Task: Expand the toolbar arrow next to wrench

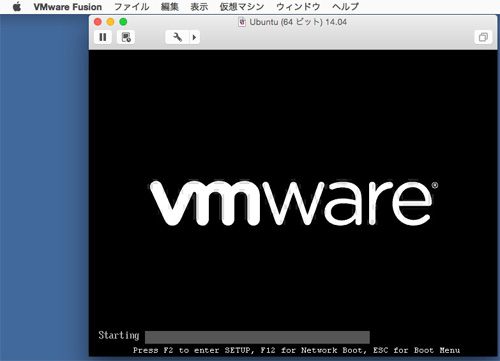Action: point(194,37)
